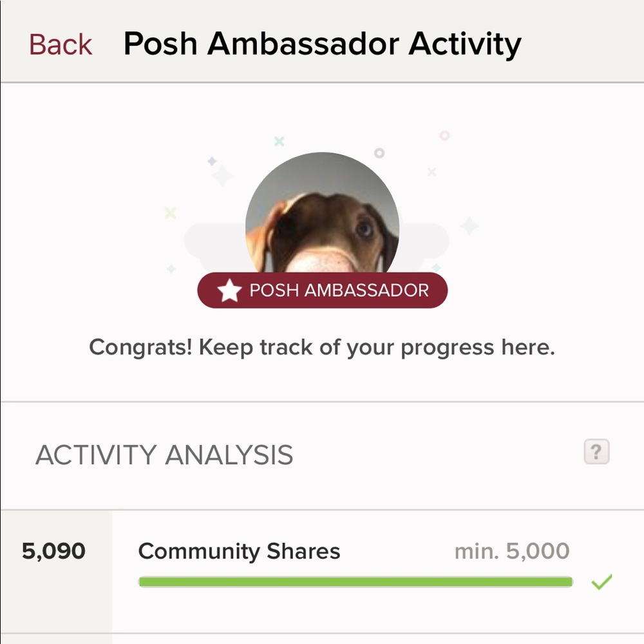Tap the green Community Shares progress bar
The height and width of the screenshot is (644, 644).
354,582
